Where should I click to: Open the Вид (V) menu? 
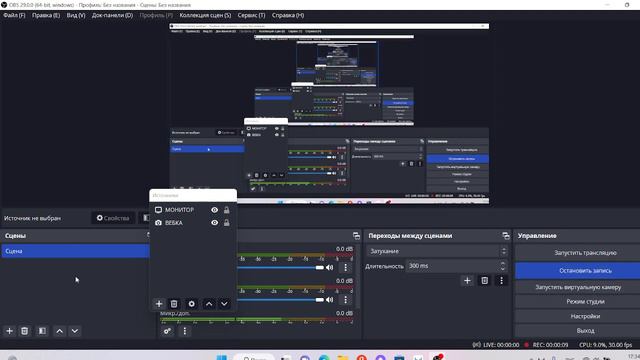[x=76, y=15]
